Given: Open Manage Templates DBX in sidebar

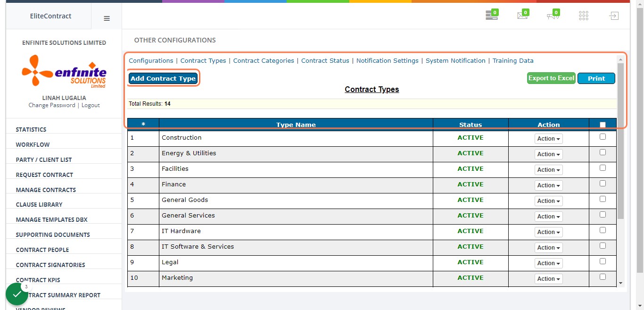Looking at the screenshot, I should [52, 220].
